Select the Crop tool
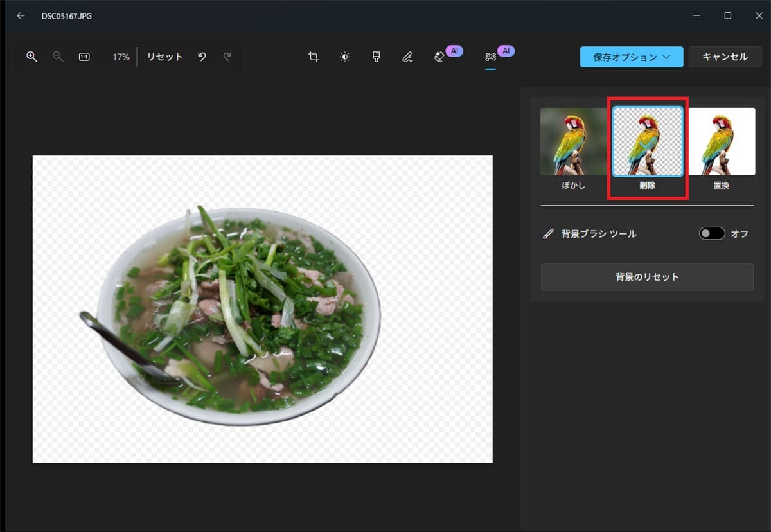771x532 pixels. coord(313,57)
